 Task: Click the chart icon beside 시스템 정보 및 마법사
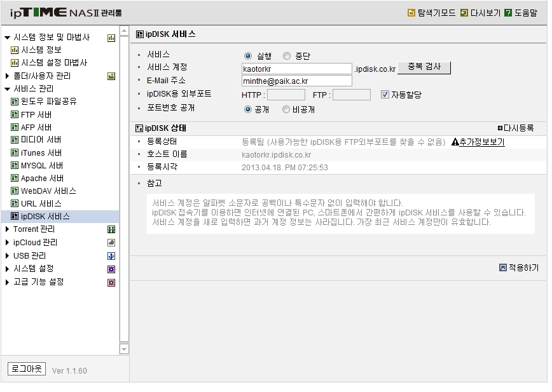click(111, 38)
